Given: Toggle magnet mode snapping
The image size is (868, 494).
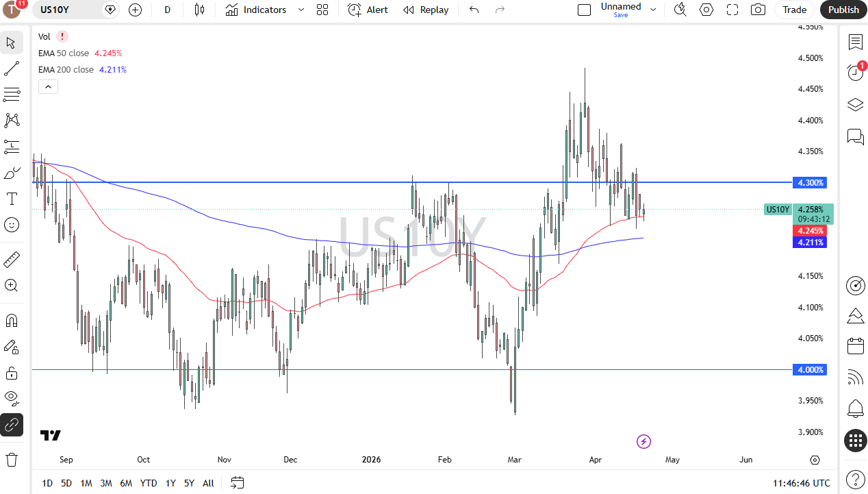Looking at the screenshot, I should pos(12,321).
